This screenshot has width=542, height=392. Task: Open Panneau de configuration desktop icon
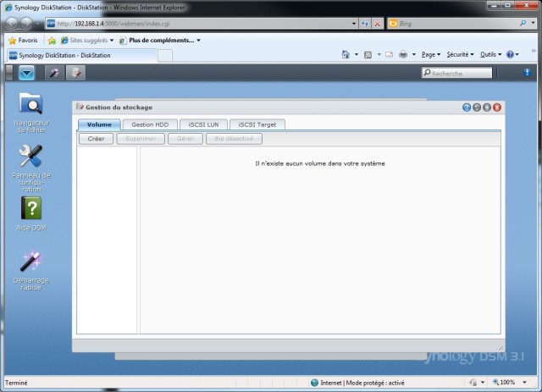(x=31, y=168)
